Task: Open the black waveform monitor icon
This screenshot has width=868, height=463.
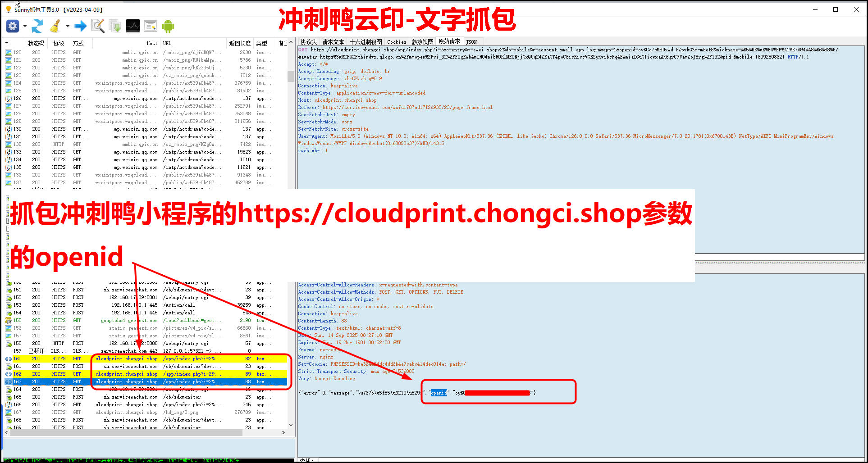Action: click(133, 26)
